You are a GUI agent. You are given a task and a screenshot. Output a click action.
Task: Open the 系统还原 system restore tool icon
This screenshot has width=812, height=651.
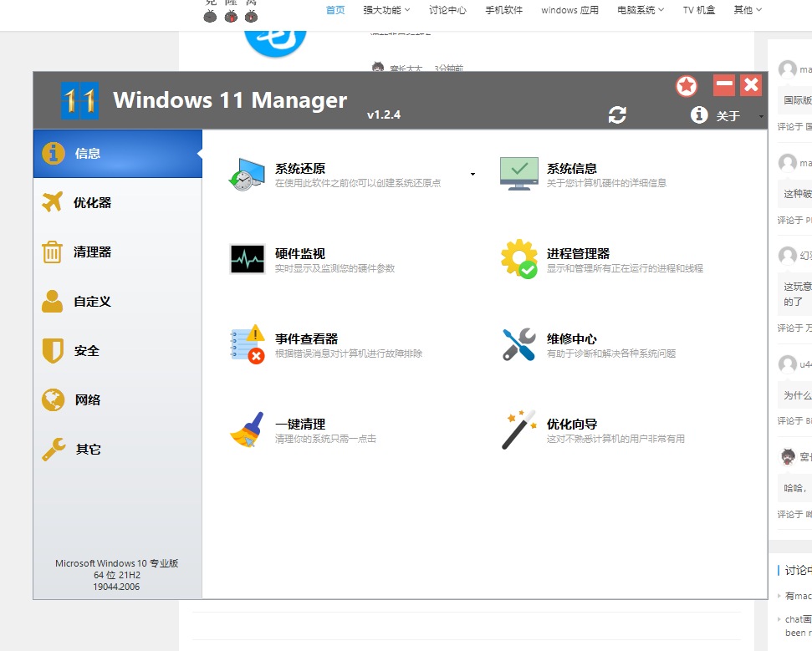tap(247, 175)
